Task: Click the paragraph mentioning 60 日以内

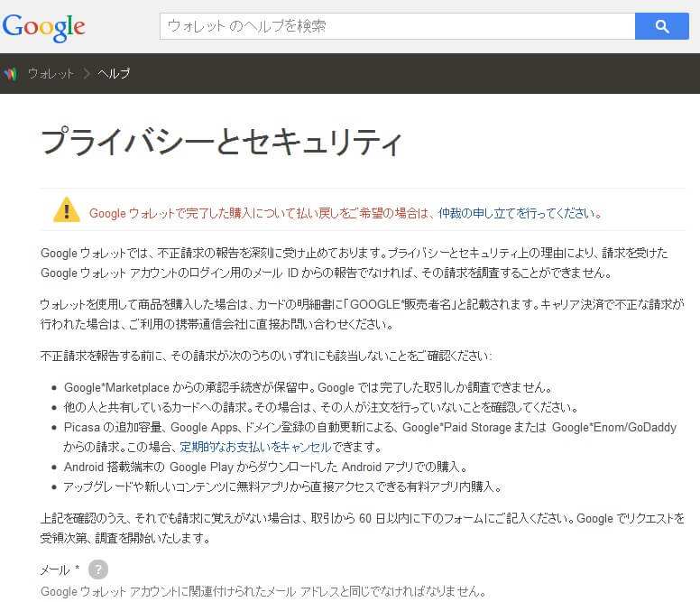Action: (x=362, y=528)
